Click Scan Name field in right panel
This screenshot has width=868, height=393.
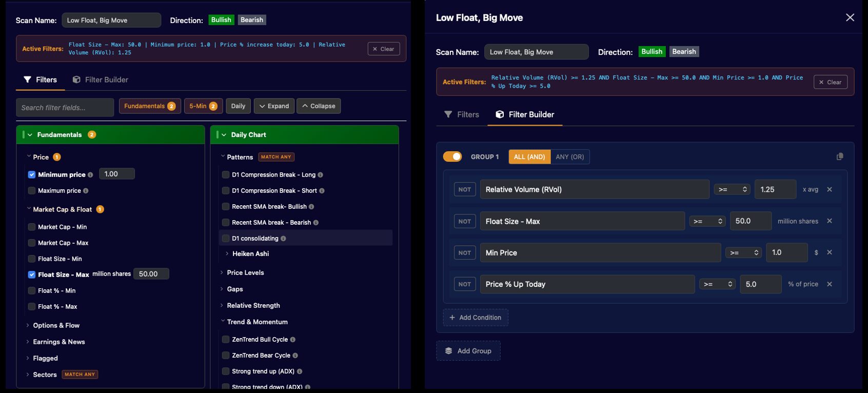pyautogui.click(x=536, y=52)
